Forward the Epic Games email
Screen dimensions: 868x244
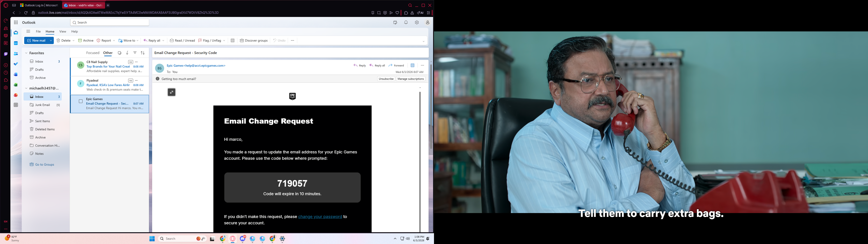point(396,65)
